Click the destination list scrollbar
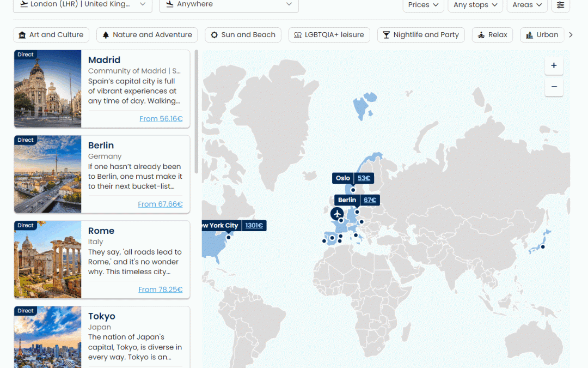 197,109
